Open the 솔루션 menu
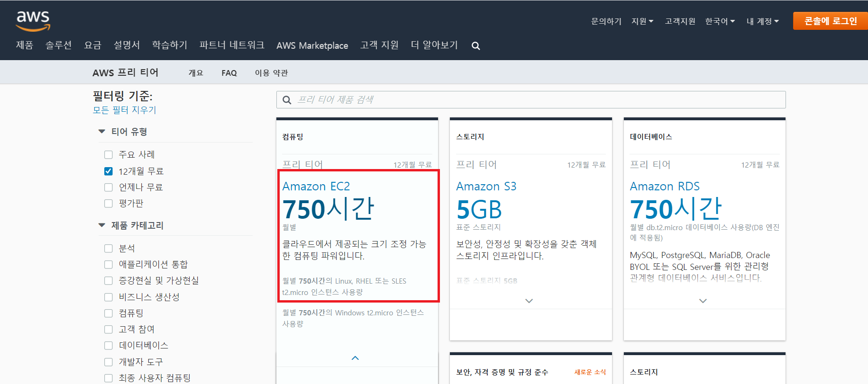 click(58, 45)
